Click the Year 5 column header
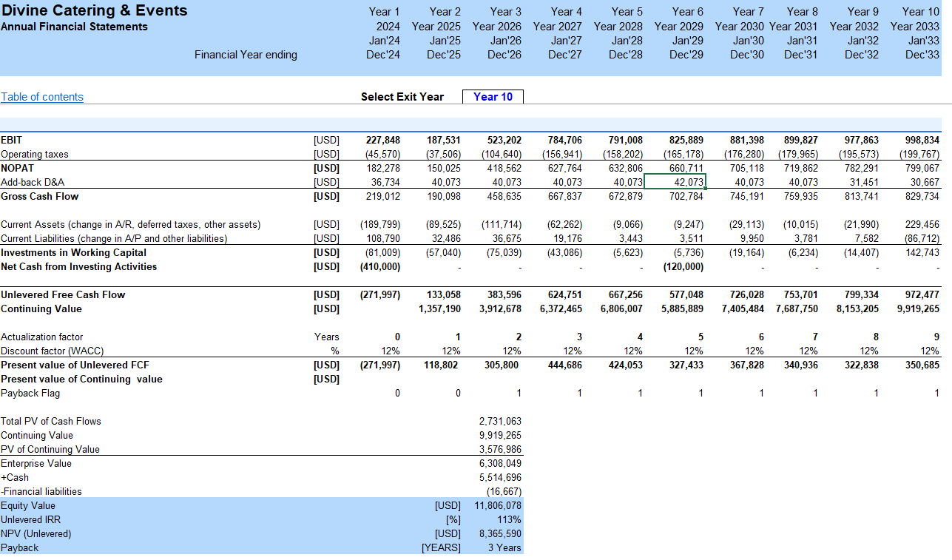The height and width of the screenshot is (560, 952). tap(627, 12)
